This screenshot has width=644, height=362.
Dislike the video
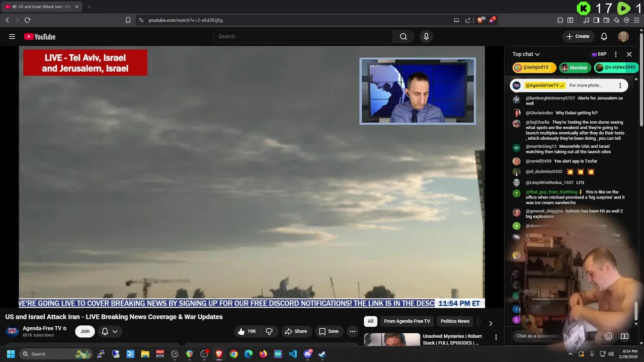click(x=269, y=331)
